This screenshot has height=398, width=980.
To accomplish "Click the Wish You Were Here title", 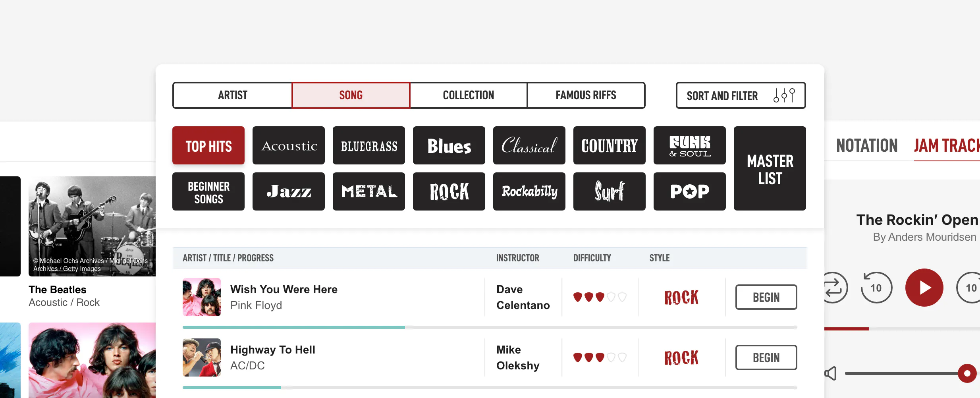I will tap(284, 289).
